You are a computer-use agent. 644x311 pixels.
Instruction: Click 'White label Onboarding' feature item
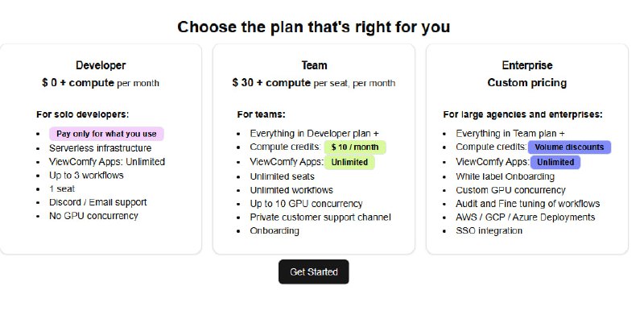(505, 176)
